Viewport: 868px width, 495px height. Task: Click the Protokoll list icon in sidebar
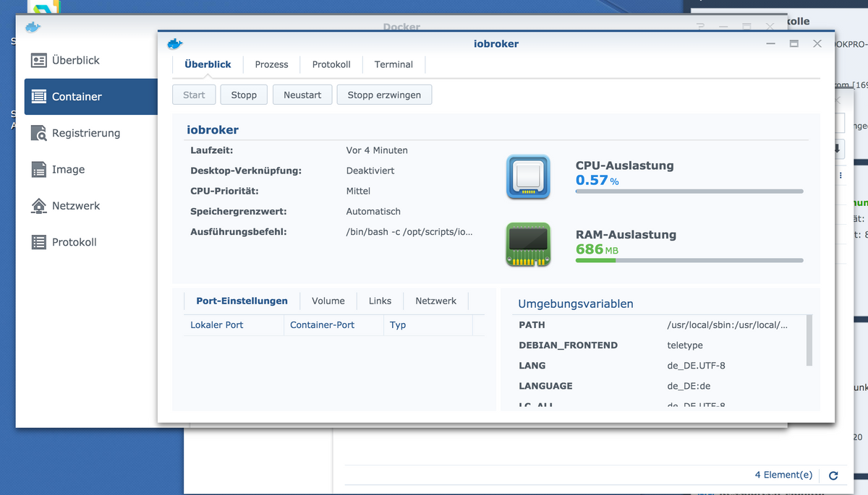pos(39,242)
